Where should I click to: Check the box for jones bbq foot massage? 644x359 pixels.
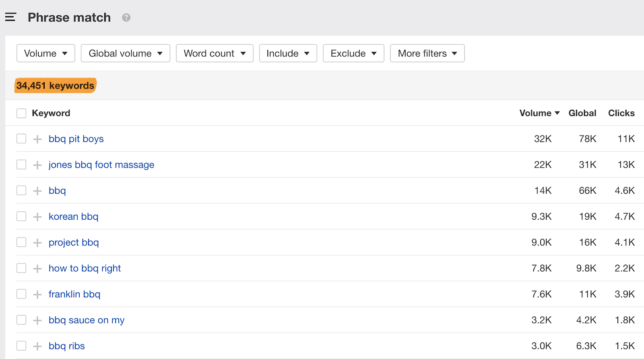21,165
